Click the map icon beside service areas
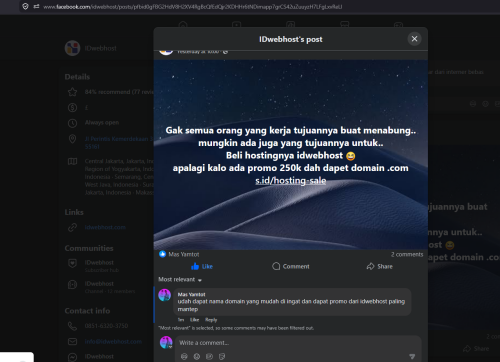The height and width of the screenshot is (362, 500). pos(72,162)
